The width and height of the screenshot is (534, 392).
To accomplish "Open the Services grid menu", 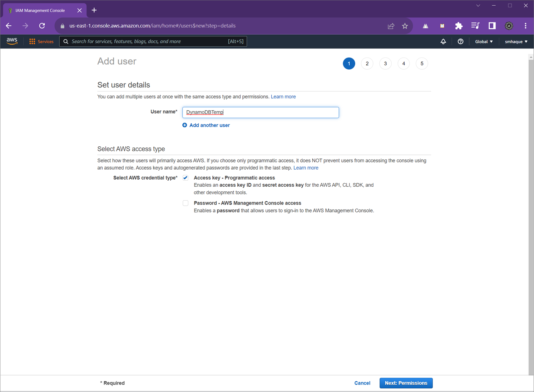I will point(41,41).
